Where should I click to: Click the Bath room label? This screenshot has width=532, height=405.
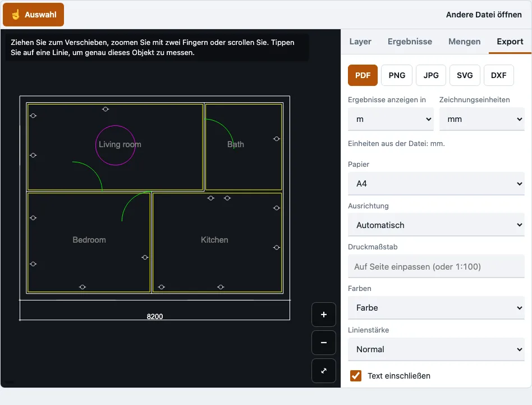pos(236,144)
